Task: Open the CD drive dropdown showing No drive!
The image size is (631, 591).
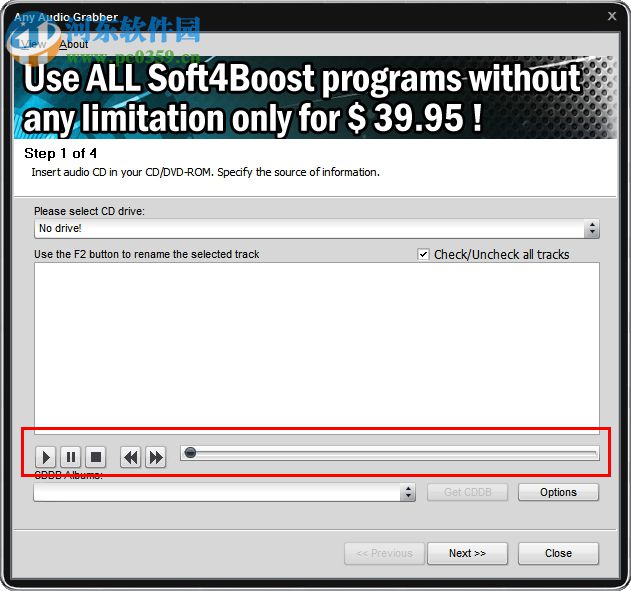Action: tap(317, 229)
